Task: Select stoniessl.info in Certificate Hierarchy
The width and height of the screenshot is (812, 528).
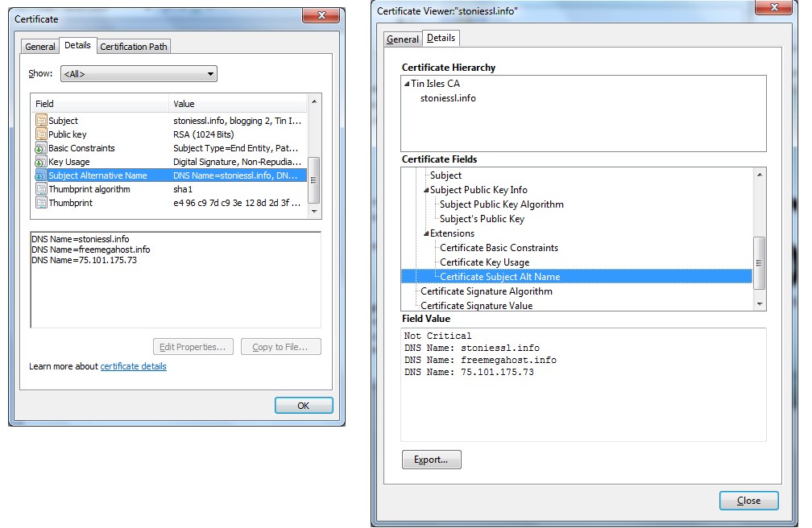Action: coord(448,98)
